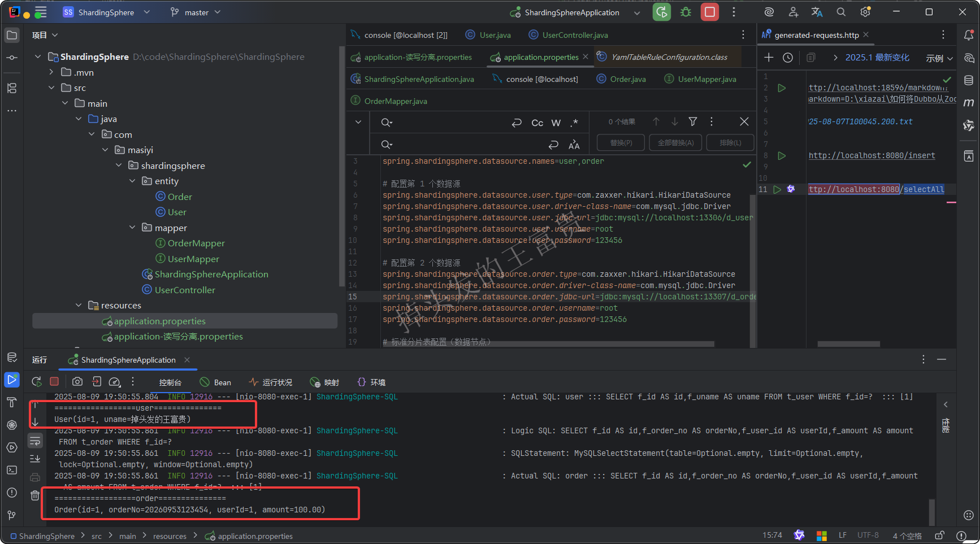Switch to the Order.java tab

[622, 79]
